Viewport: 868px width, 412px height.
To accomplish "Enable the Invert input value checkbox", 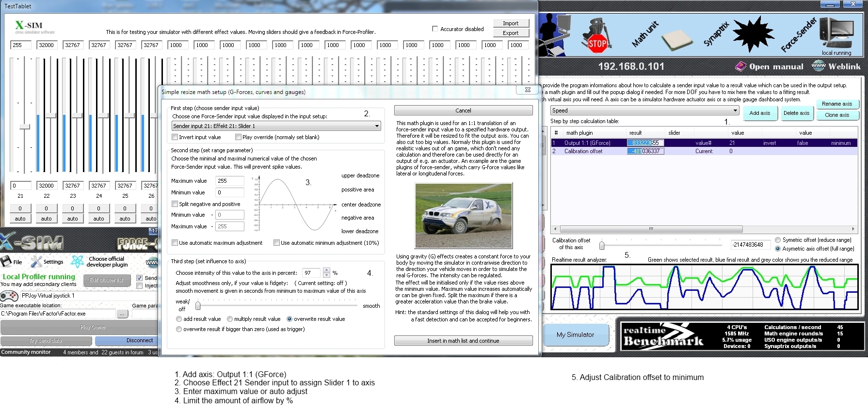I will [x=175, y=137].
